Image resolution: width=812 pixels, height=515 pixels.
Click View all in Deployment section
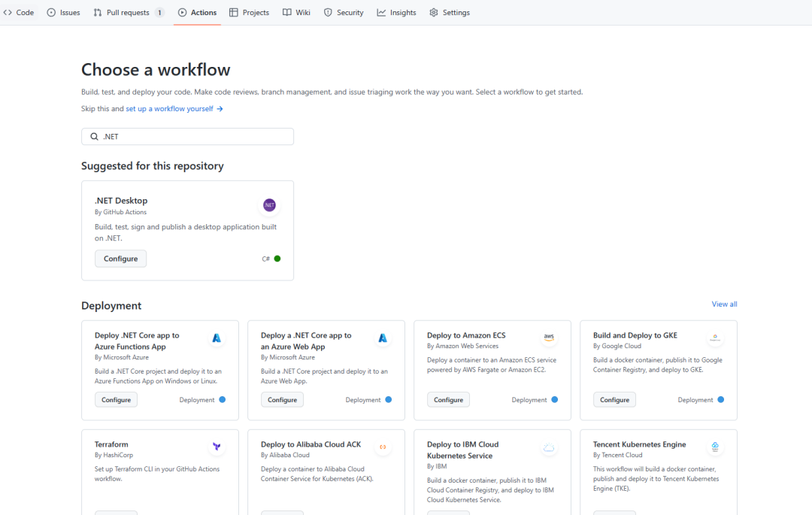click(x=724, y=304)
